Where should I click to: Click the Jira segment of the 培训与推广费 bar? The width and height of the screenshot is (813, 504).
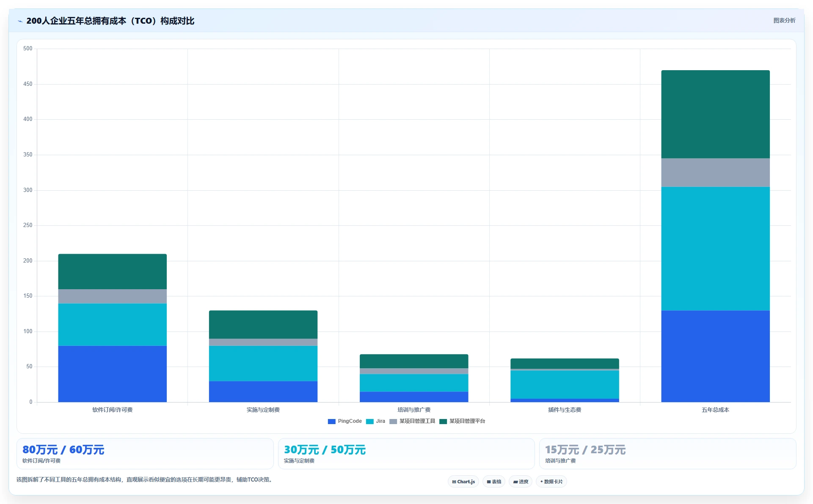click(414, 383)
